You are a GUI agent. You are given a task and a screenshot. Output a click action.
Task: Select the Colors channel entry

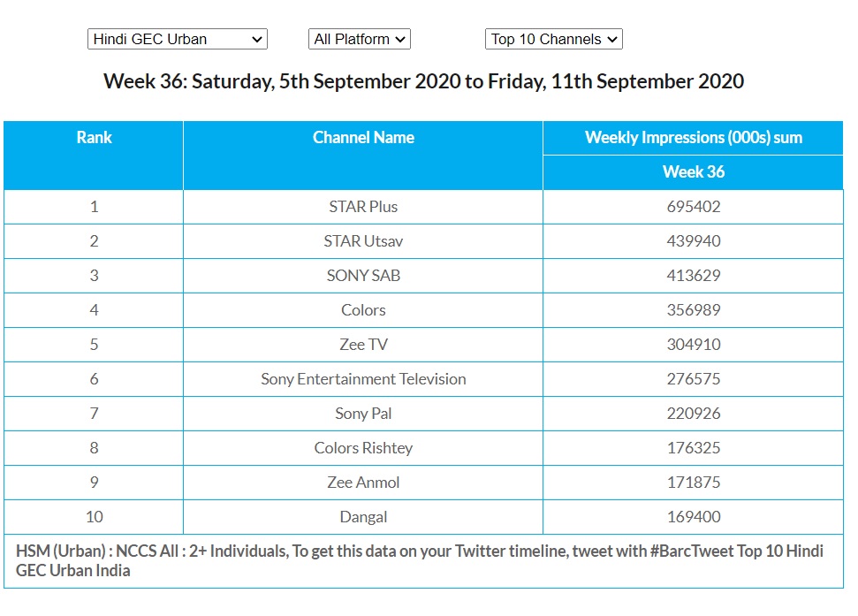[x=363, y=310]
